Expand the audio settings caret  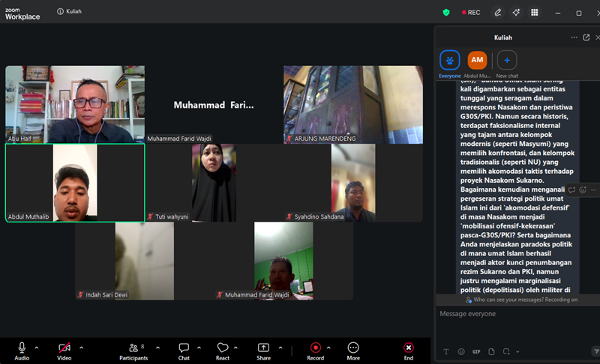pyautogui.click(x=37, y=348)
